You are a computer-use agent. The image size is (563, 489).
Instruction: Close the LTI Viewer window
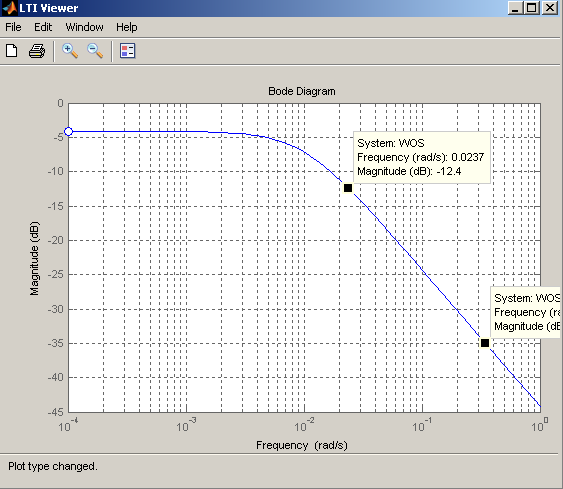tap(550, 8)
